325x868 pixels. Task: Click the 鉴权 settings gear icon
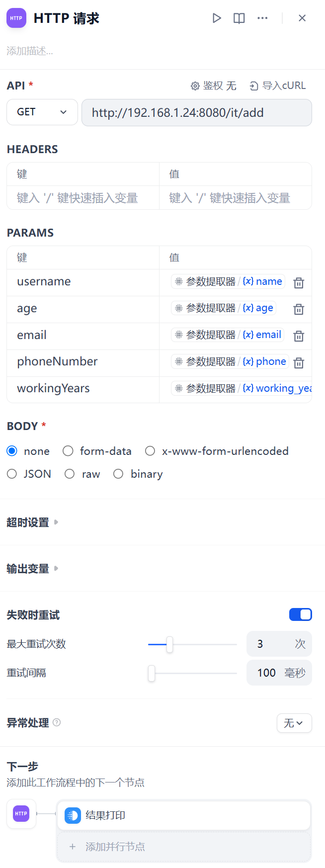195,86
